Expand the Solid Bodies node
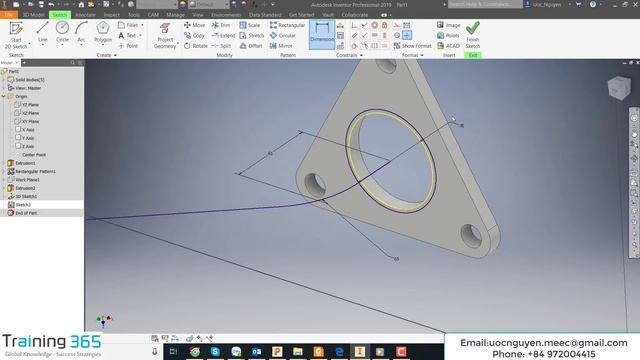The height and width of the screenshot is (360, 640). (x=4, y=80)
